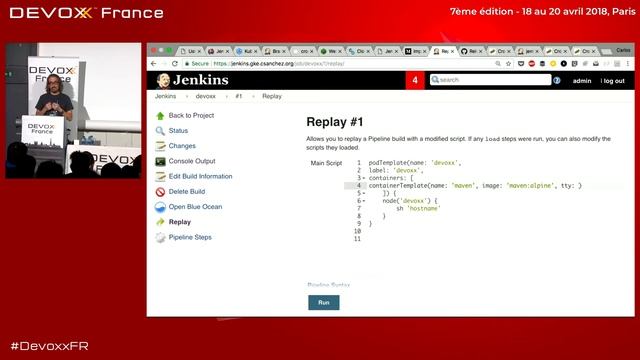
Task: Switch to the 'Imp' Medium browser tab
Action: (415, 51)
